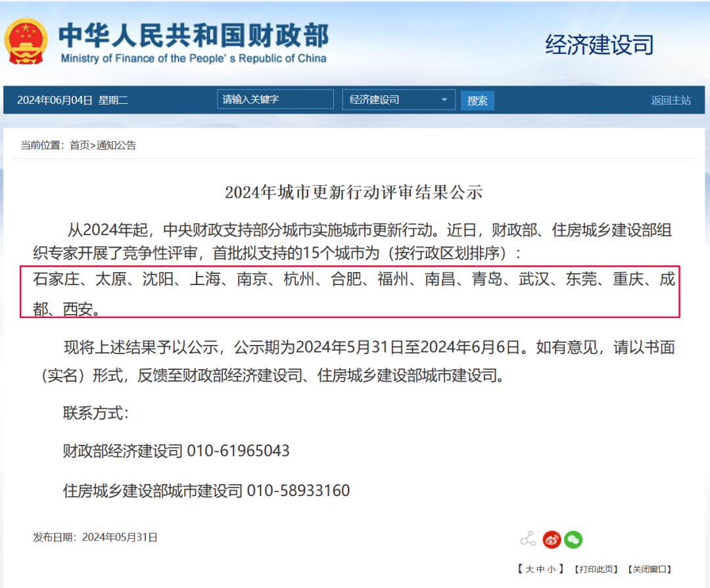The image size is (710, 588).
Task: Open the 返回主站 link
Action: coord(671,99)
